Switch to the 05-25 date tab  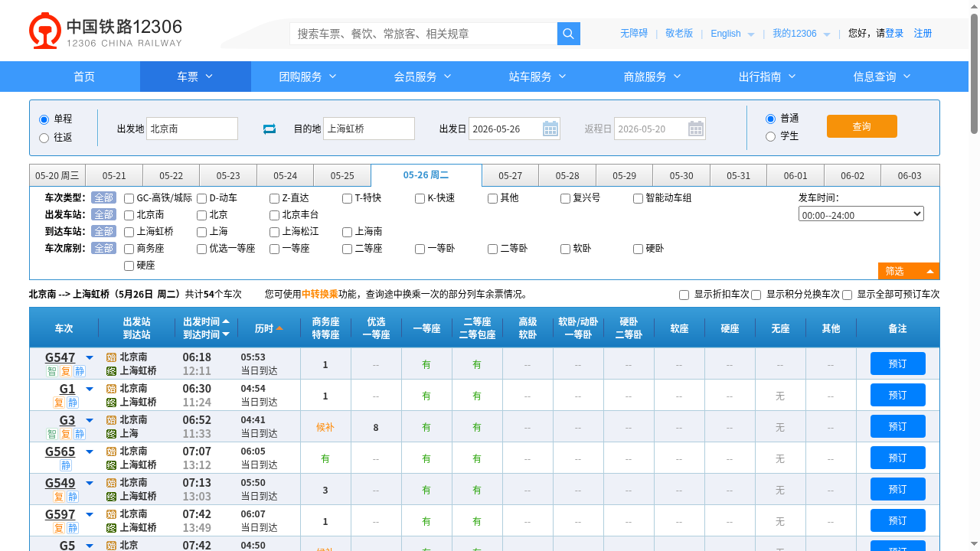342,175
